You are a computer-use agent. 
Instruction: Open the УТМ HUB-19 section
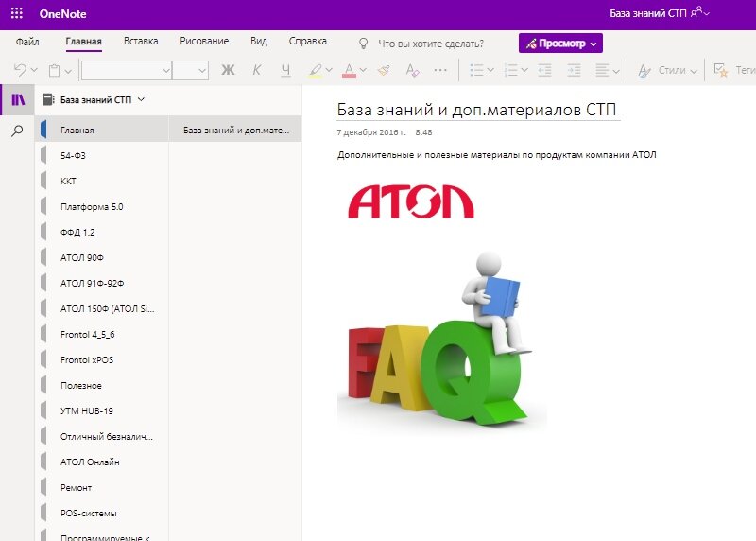point(102,411)
